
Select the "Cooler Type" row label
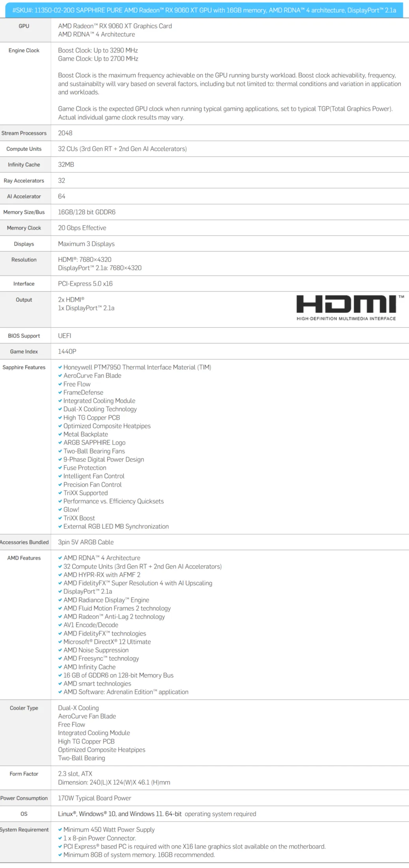tap(24, 708)
